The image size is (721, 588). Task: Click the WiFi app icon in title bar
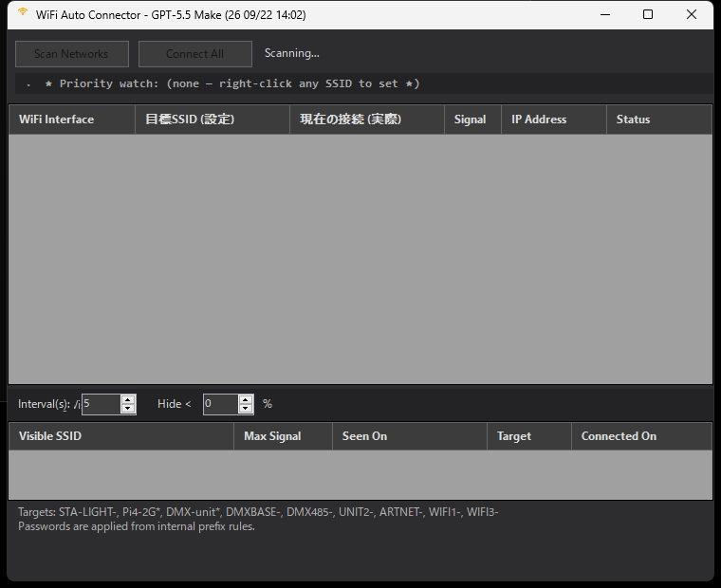click(x=23, y=12)
